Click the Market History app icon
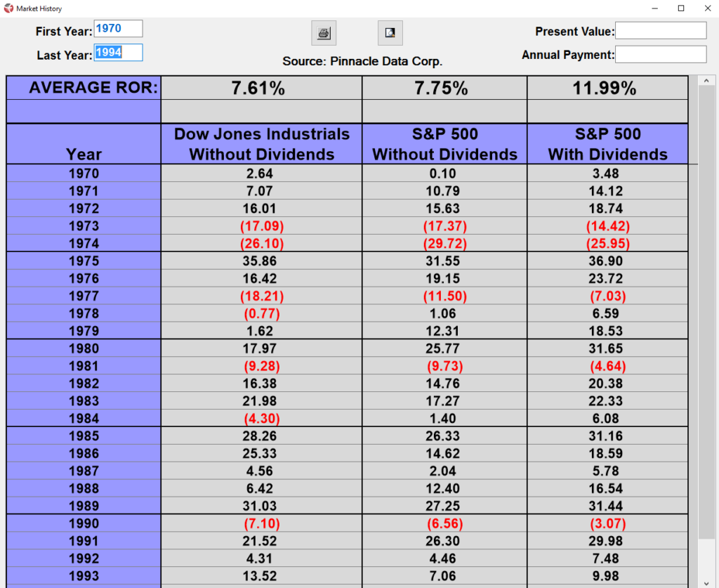719x588 pixels. [x=8, y=8]
